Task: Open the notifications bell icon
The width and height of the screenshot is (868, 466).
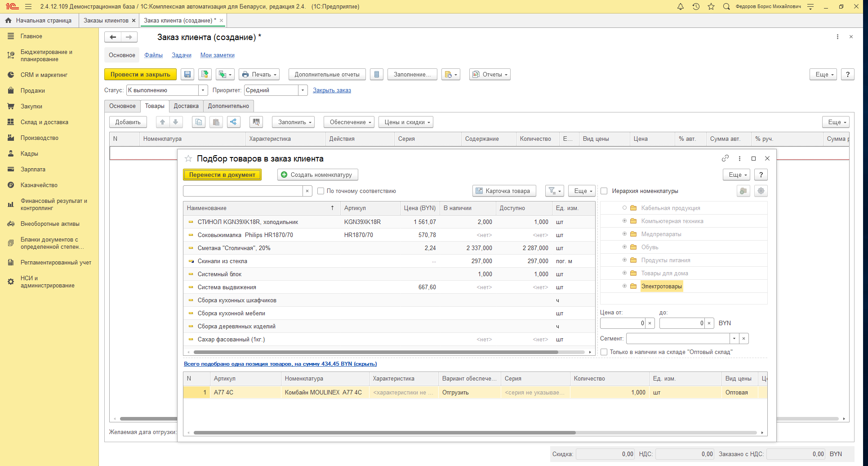Action: [x=681, y=7]
